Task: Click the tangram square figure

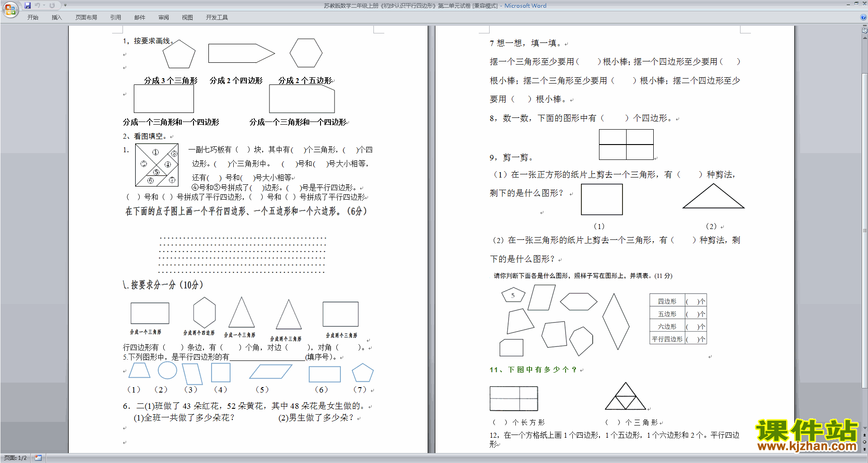Action: (157, 165)
